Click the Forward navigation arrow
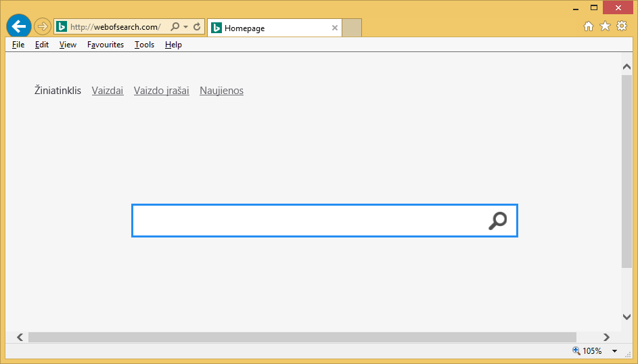Screen dimensions: 638x364 (x=43, y=27)
